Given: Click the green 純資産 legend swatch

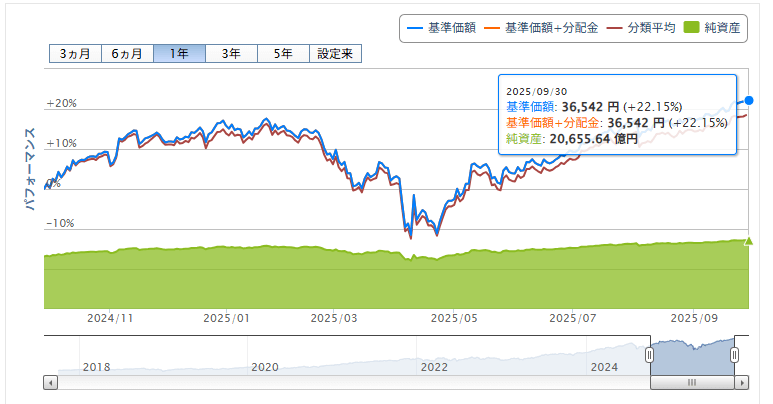Looking at the screenshot, I should pos(691,29).
